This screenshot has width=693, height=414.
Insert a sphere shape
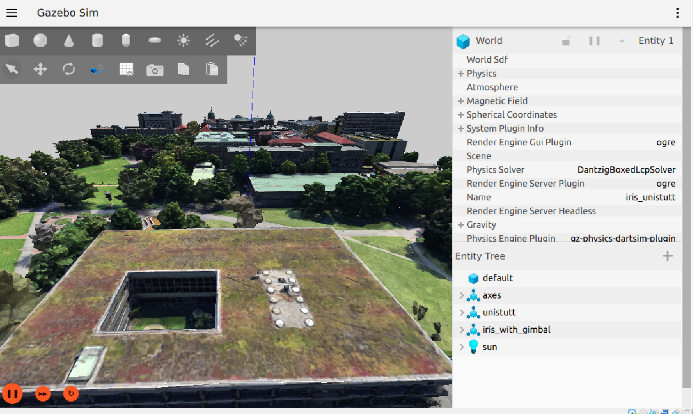(x=40, y=41)
